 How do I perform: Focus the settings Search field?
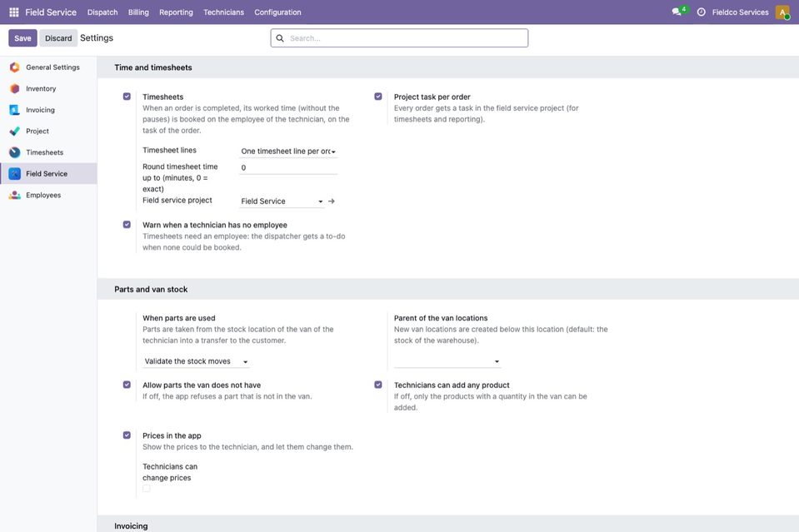[x=400, y=38]
